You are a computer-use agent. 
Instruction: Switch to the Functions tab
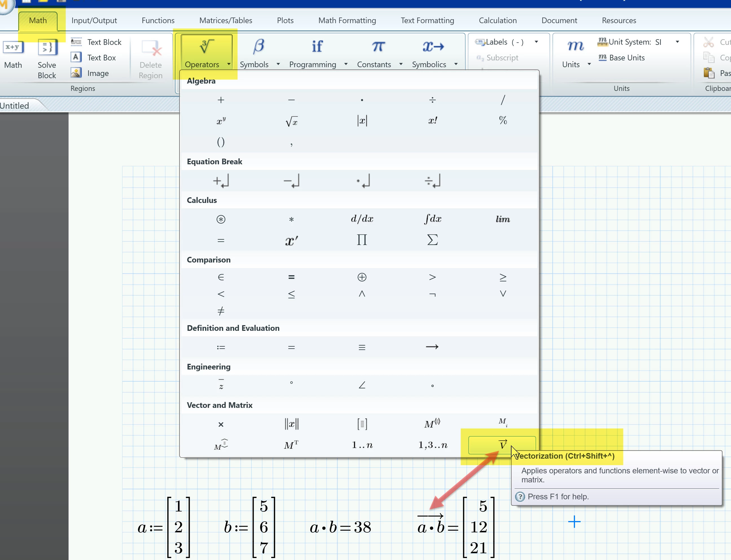pos(158,21)
